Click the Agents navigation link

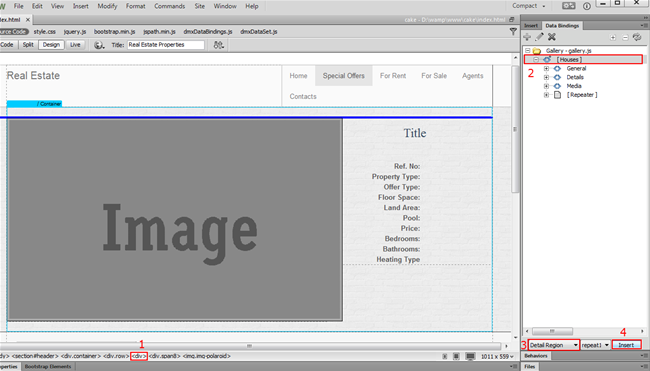point(473,75)
